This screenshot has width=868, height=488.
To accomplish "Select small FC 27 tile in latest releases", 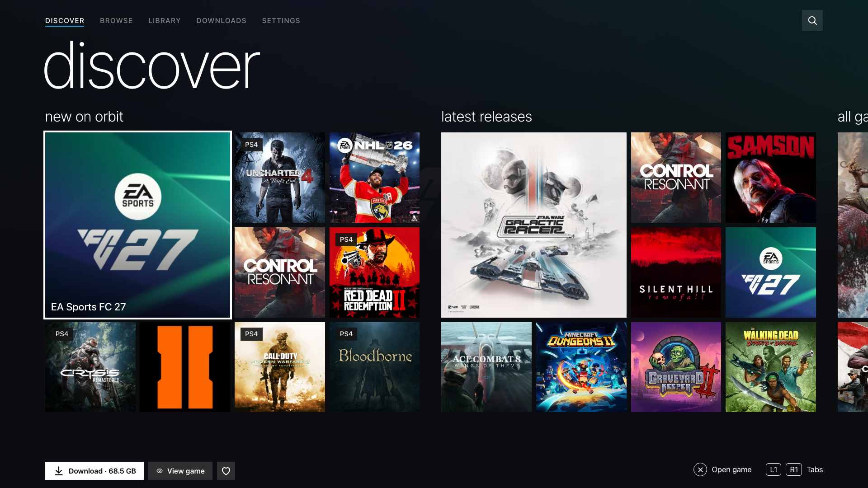I will 771,272.
